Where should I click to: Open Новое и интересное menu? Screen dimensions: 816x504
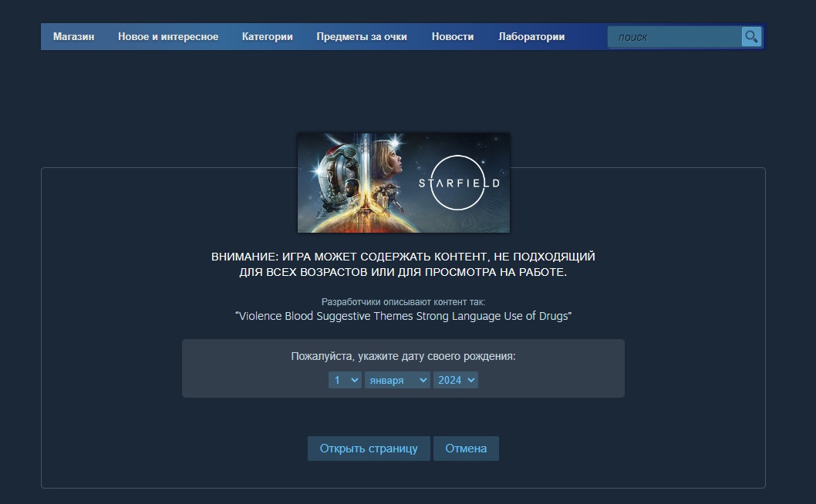pos(168,37)
